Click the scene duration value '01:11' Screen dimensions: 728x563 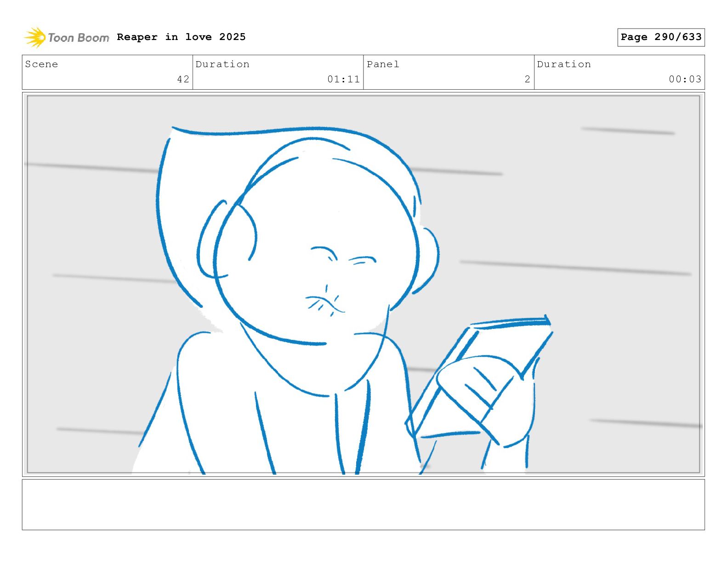click(x=343, y=79)
